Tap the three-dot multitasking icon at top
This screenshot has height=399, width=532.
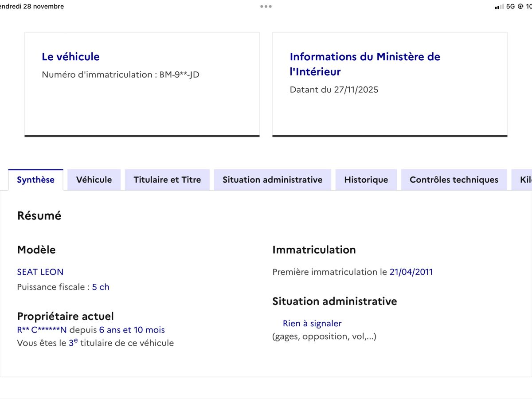click(x=266, y=7)
